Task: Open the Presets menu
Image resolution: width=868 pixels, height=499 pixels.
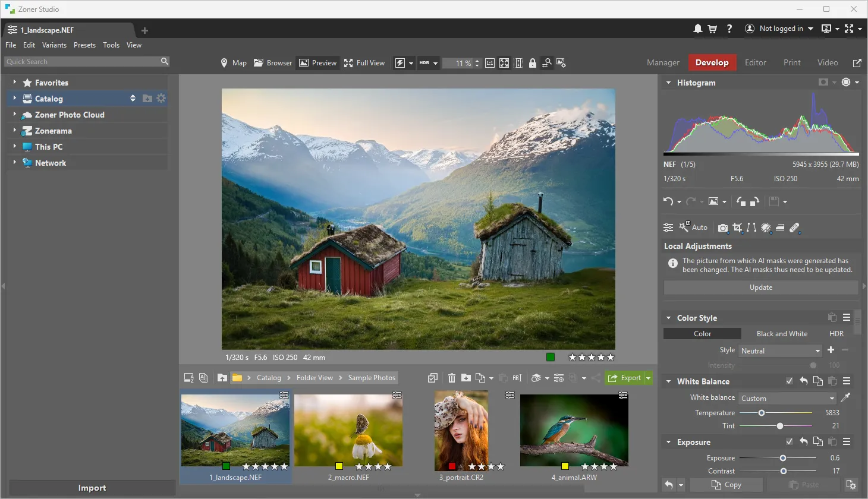Action: (x=84, y=45)
